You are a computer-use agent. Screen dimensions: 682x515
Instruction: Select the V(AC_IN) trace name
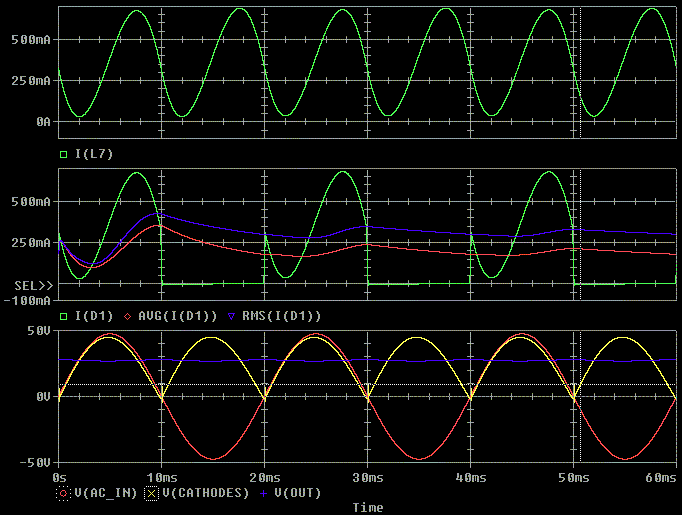[x=101, y=493]
